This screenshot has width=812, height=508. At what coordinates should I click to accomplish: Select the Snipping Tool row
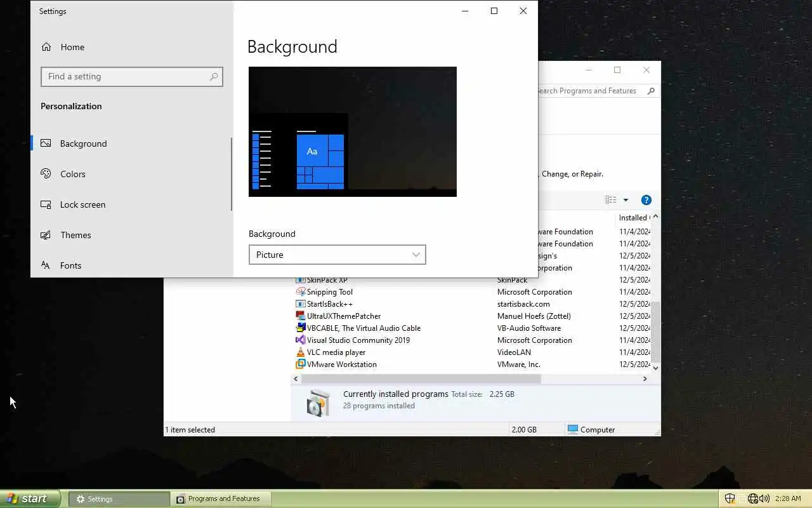click(472, 292)
